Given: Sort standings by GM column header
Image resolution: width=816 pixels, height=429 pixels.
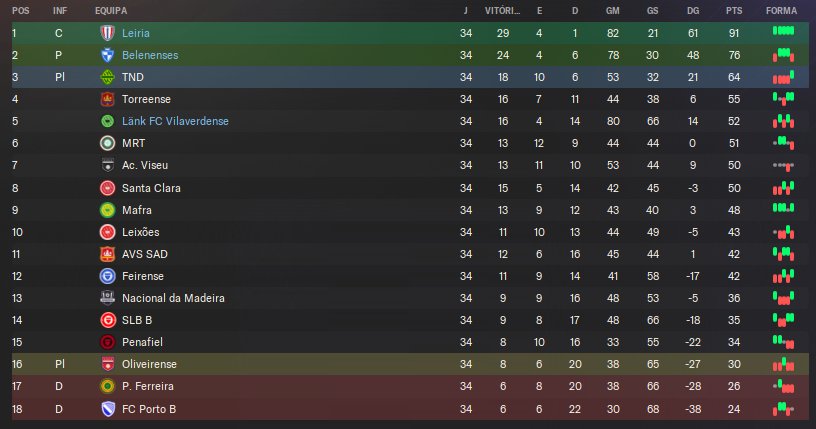Looking at the screenshot, I should coord(611,10).
